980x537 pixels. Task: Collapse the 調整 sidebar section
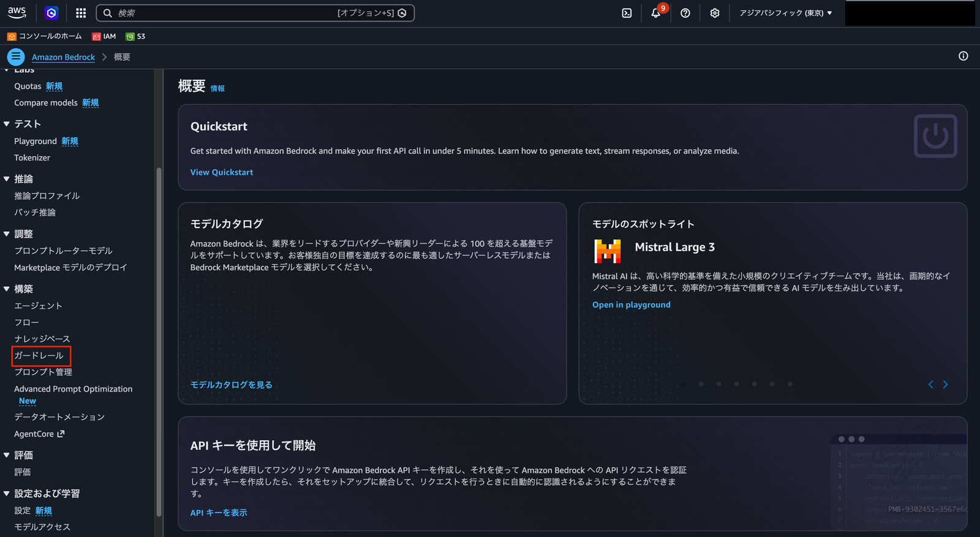tap(7, 234)
